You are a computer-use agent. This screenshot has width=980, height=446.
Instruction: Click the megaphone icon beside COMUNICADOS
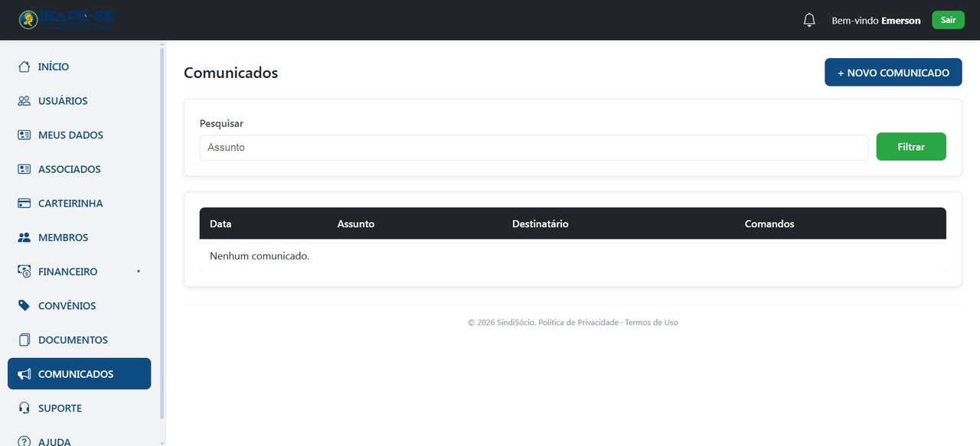(x=24, y=374)
